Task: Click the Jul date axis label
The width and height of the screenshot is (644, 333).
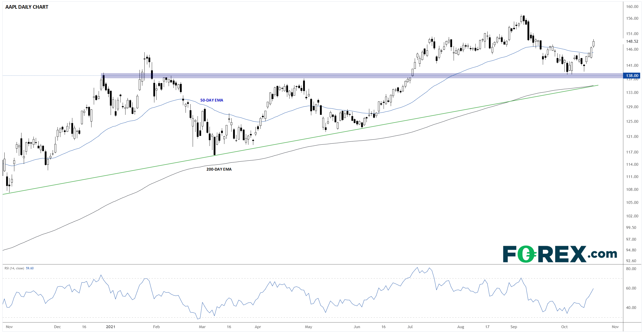Action: click(410, 327)
